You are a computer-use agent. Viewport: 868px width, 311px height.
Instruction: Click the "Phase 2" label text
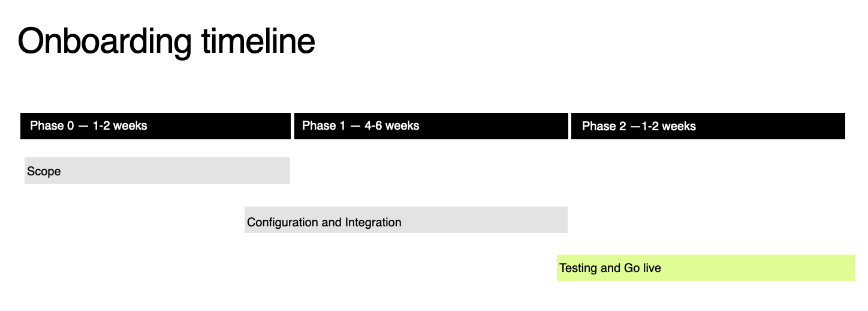tap(604, 126)
